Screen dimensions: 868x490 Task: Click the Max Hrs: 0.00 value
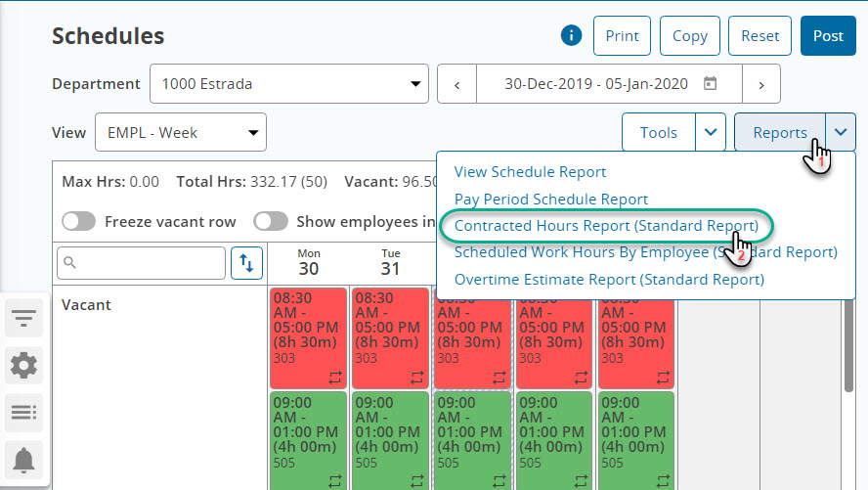tap(110, 182)
